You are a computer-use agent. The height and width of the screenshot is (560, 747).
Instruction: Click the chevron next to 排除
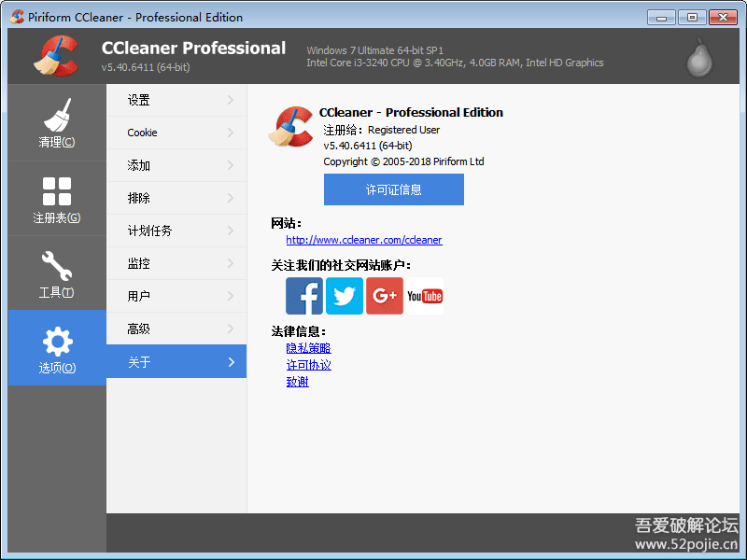(231, 198)
